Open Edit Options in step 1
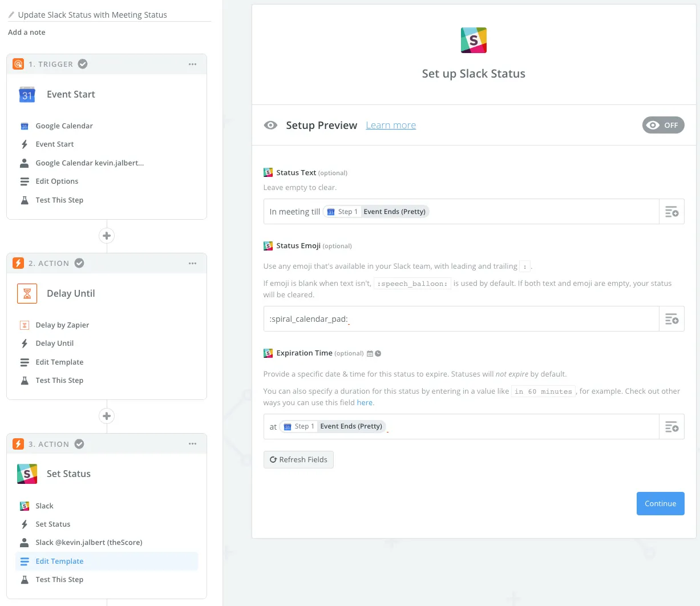700x606 pixels. 107,181
